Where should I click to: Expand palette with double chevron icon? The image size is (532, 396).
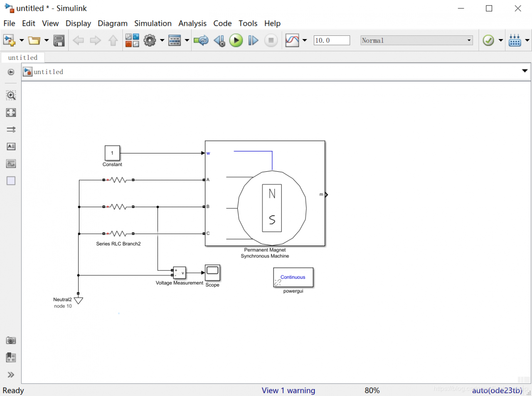point(11,374)
